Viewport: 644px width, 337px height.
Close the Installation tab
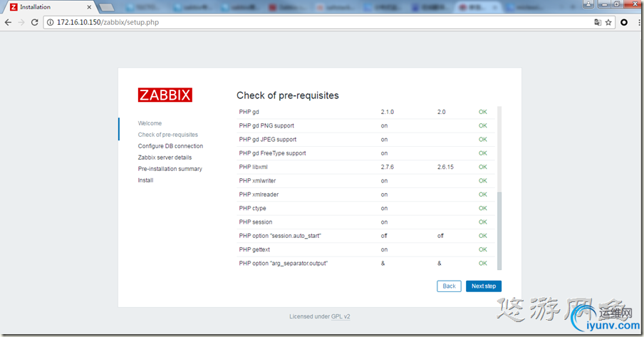[x=89, y=7]
